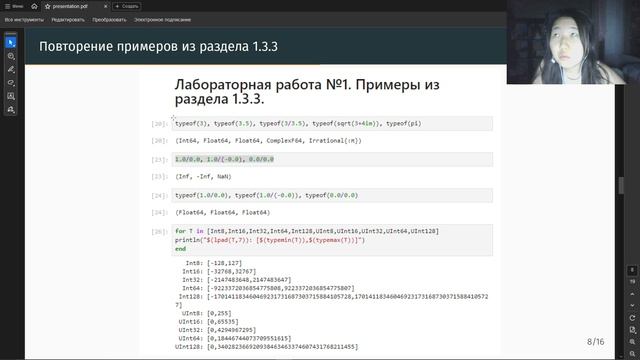Click output row beginning 'UInt64:'
The height and width of the screenshot is (360, 640).
tap(235, 338)
